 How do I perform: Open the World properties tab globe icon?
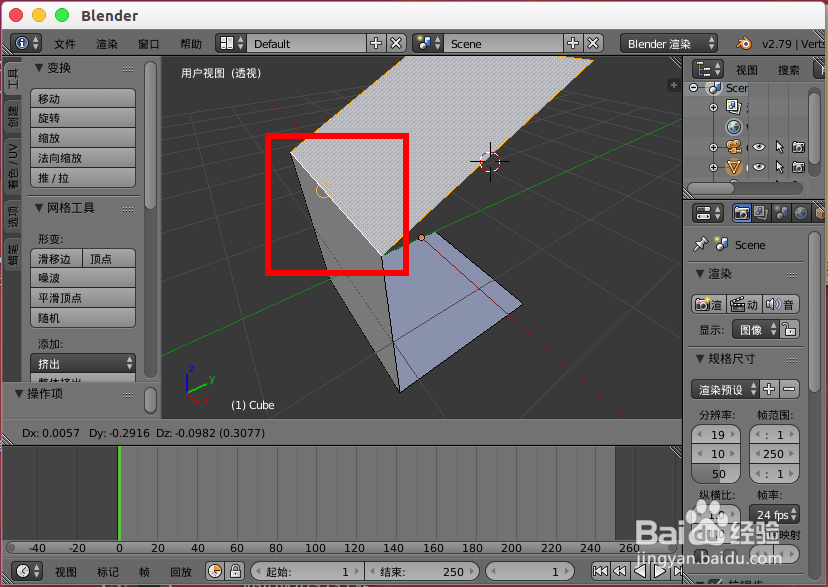pyautogui.click(x=801, y=213)
